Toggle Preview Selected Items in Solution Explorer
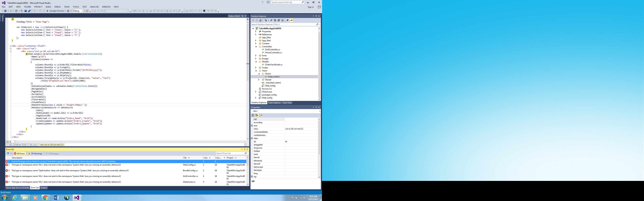 (x=291, y=20)
